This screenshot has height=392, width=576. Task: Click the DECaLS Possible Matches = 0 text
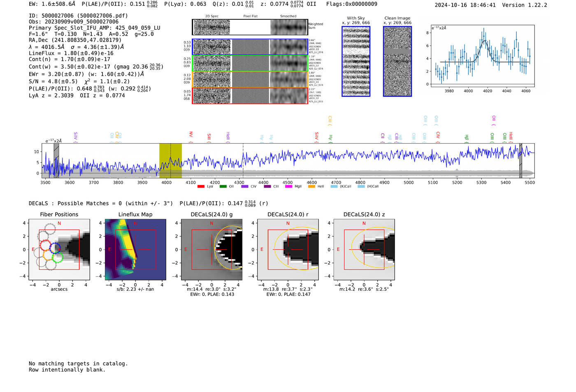click(101, 203)
